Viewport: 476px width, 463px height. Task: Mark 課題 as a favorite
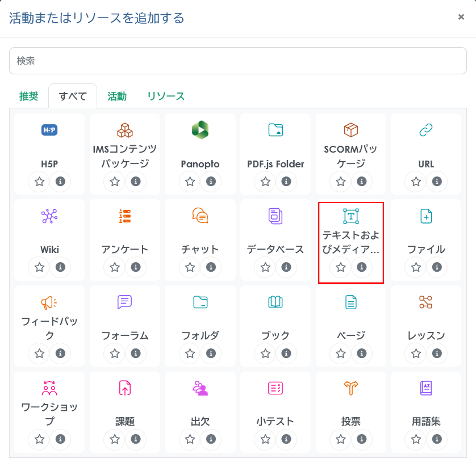click(114, 440)
